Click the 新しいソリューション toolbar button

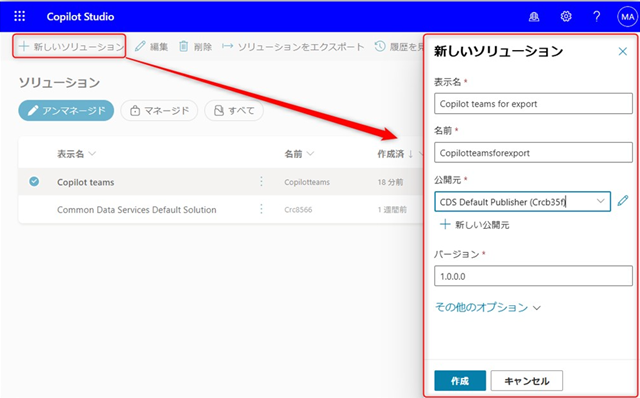[x=71, y=47]
